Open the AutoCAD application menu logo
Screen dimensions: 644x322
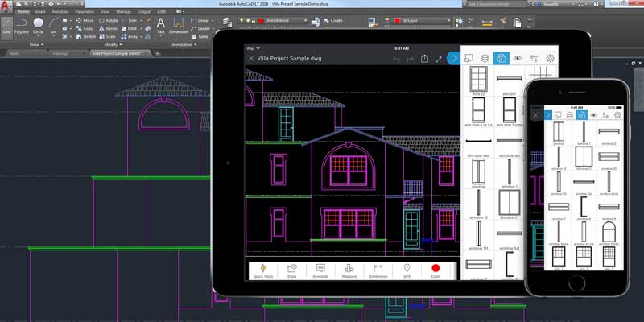tap(6, 7)
